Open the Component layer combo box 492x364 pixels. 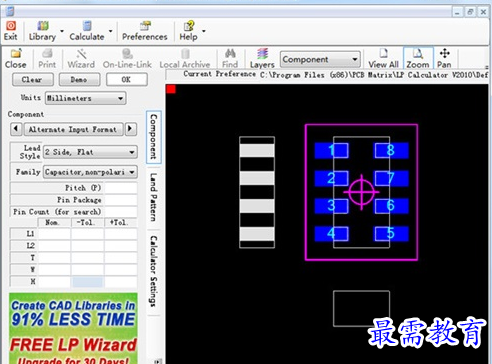click(x=320, y=60)
